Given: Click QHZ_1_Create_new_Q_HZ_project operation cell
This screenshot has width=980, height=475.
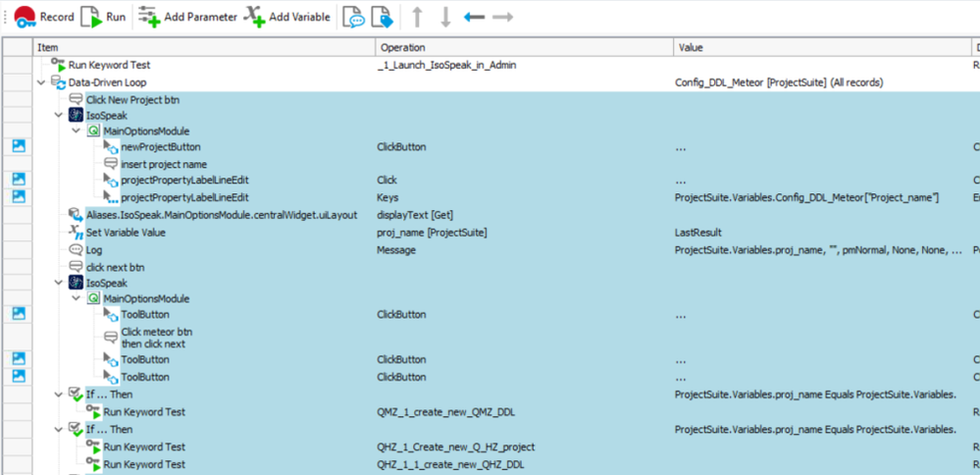Looking at the screenshot, I should pos(455,448).
